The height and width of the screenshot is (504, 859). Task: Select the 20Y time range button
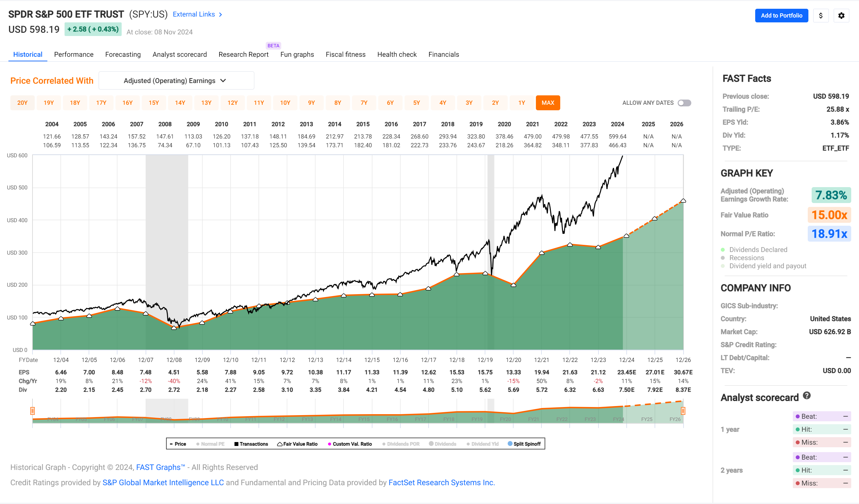[22, 103]
